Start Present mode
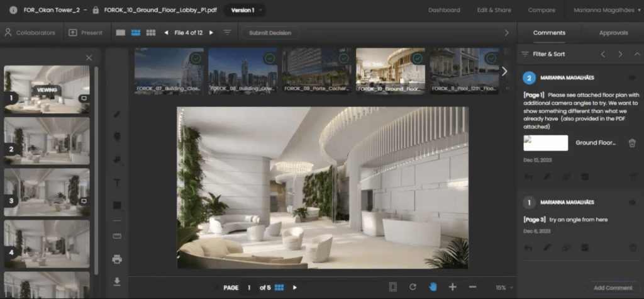 pyautogui.click(x=86, y=33)
